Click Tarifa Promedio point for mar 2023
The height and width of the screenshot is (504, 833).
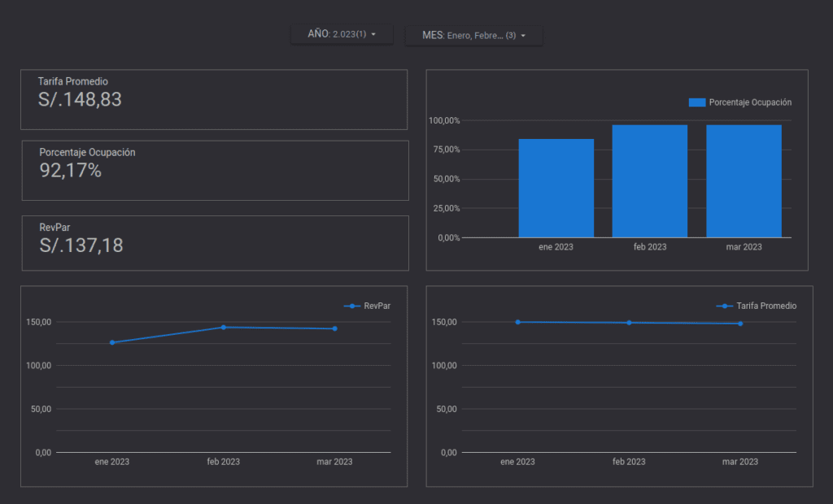[740, 324]
